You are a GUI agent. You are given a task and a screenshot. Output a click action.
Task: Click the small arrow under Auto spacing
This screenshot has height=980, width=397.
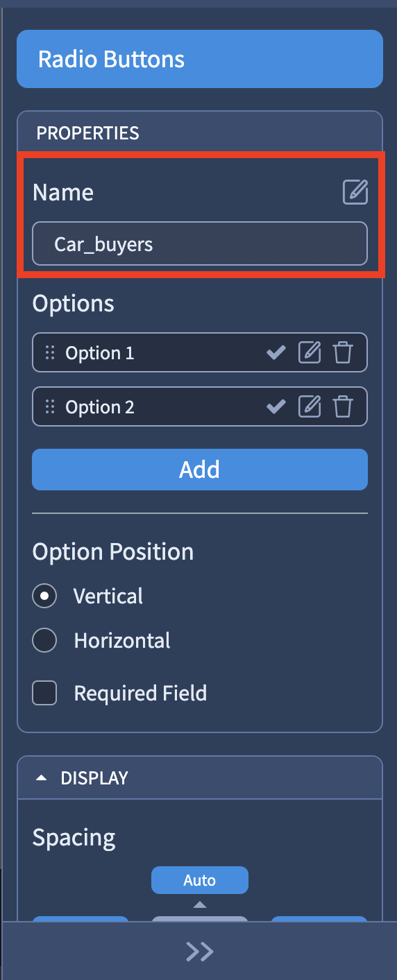200,904
